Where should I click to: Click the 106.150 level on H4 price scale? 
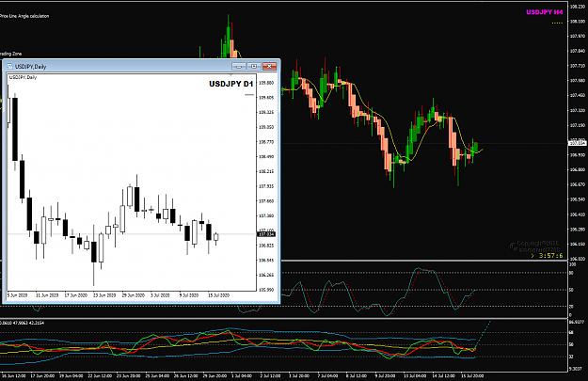tap(578, 245)
